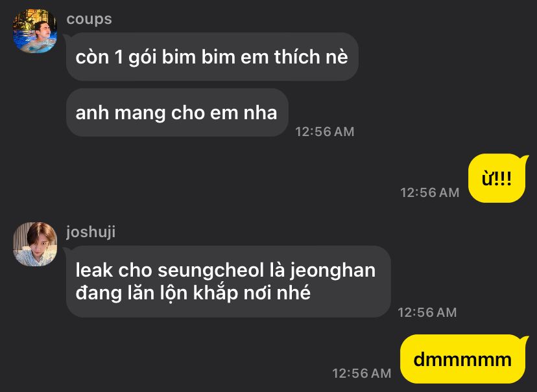
Task: Click "khắp nơi nhé" text in joshuji's bubble
Action: (x=252, y=293)
